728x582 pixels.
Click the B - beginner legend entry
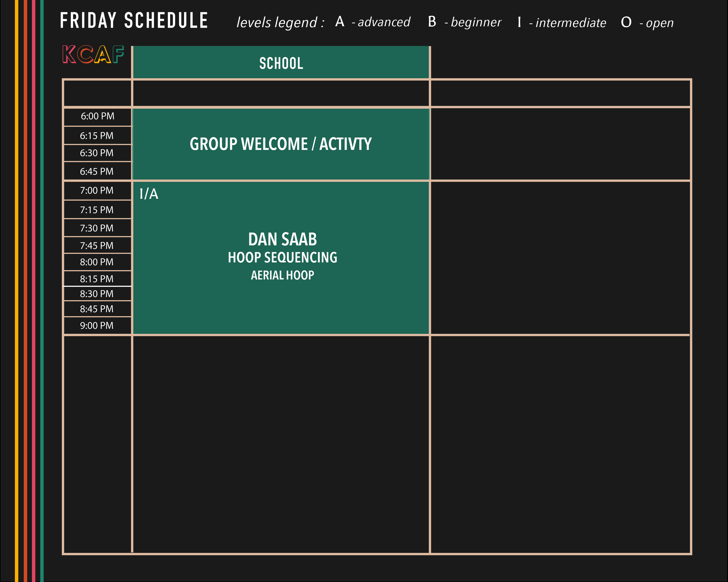point(464,22)
